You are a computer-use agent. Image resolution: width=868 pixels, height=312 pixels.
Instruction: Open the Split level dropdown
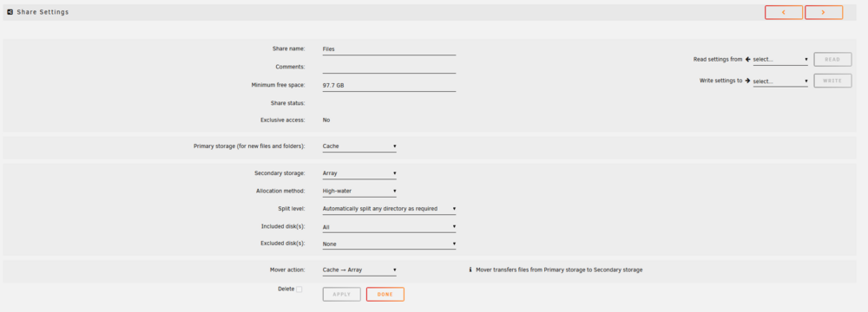tap(389, 209)
